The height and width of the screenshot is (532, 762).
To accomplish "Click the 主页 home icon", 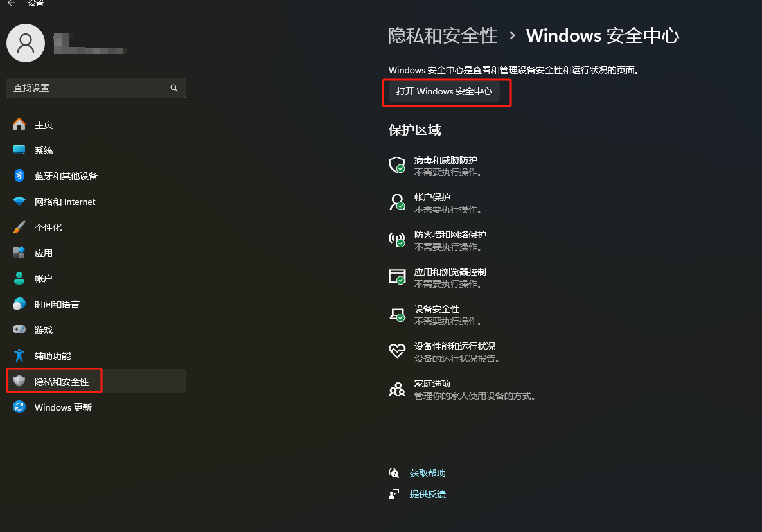I will click(19, 125).
